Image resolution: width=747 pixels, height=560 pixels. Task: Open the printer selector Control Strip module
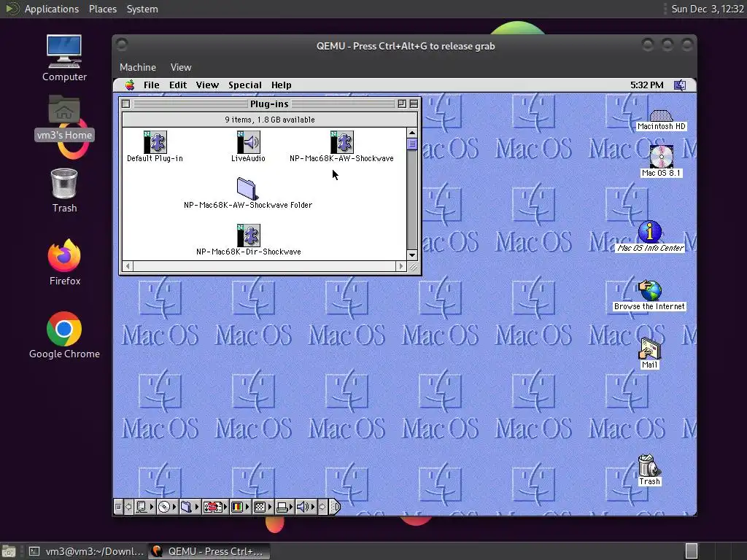[282, 507]
